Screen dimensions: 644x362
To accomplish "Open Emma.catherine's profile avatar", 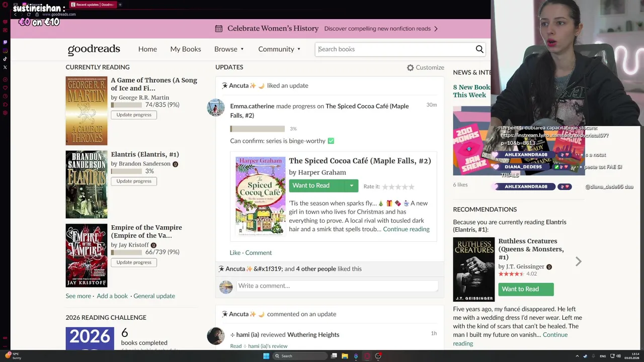I will [x=216, y=107].
